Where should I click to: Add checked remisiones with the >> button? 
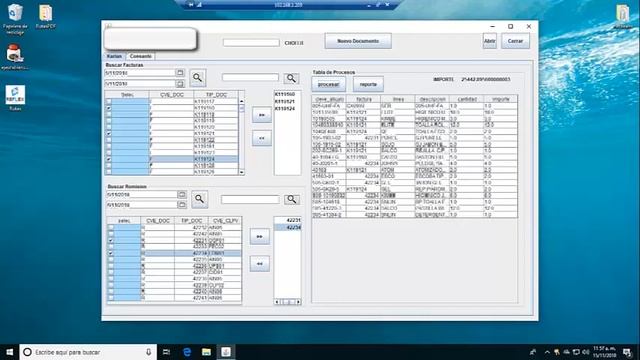point(260,237)
